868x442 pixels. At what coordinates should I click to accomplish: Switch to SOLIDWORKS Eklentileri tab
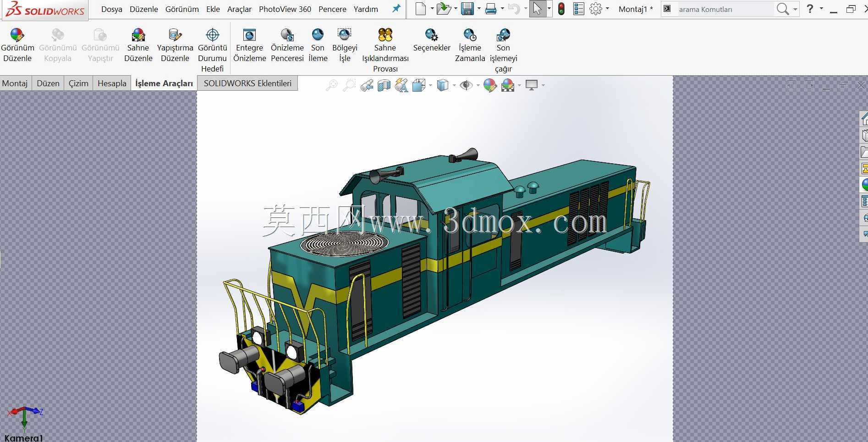pyautogui.click(x=247, y=83)
